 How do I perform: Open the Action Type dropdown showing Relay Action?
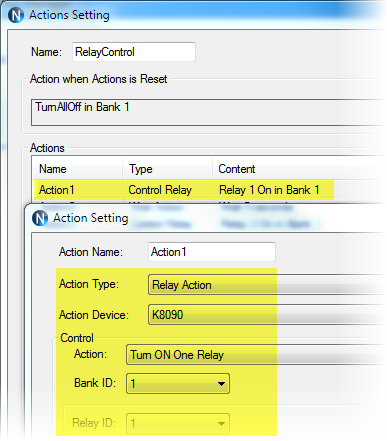(x=267, y=285)
